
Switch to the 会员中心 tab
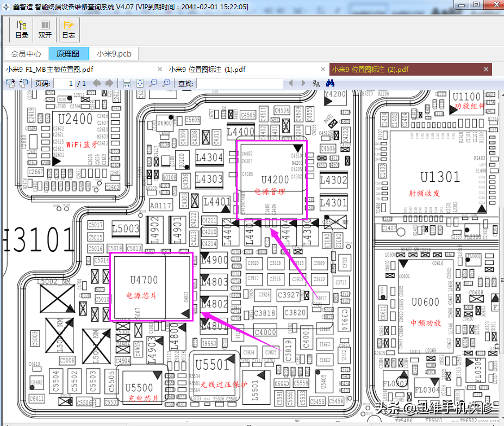tap(26, 54)
